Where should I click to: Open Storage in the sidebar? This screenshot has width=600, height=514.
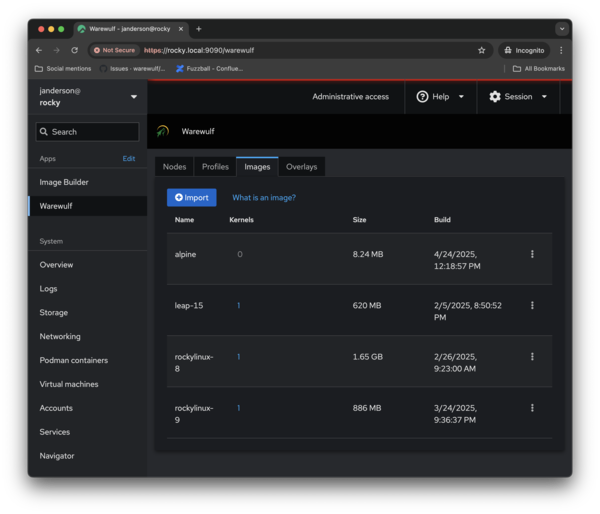[88, 312]
